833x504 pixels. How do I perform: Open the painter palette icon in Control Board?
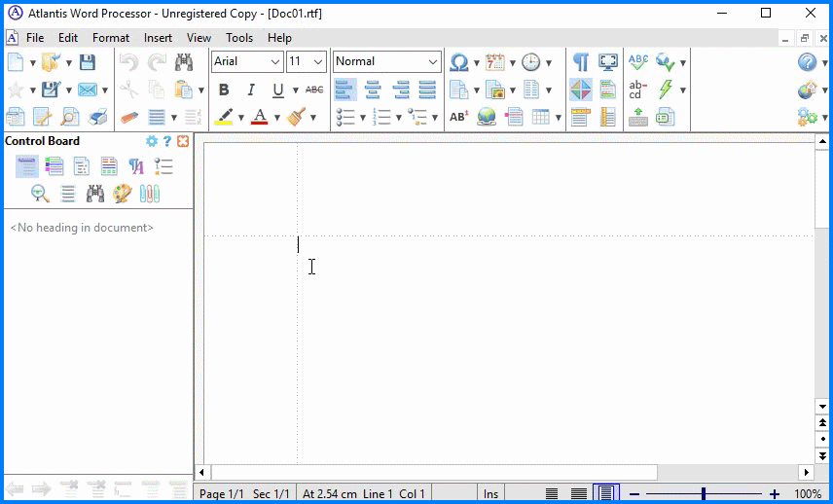click(x=123, y=194)
